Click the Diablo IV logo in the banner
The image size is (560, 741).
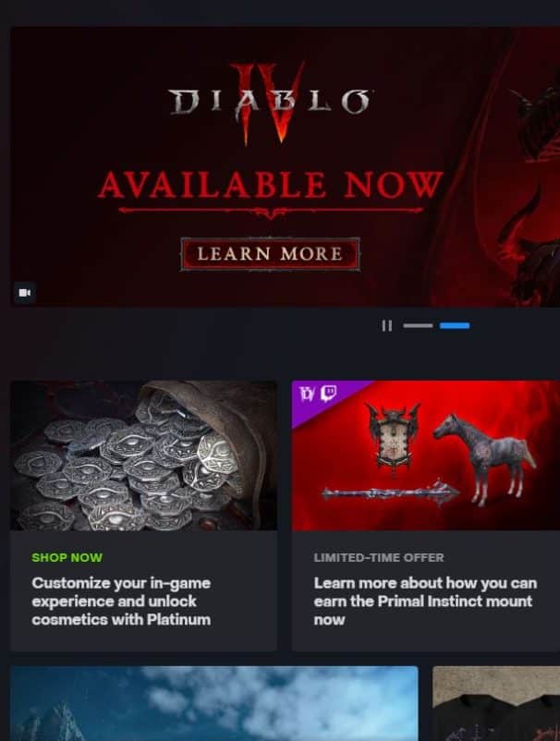(x=269, y=103)
